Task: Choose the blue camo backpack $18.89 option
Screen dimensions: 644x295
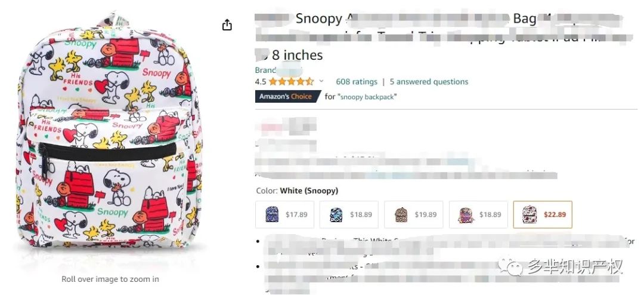Action: pyautogui.click(x=349, y=214)
